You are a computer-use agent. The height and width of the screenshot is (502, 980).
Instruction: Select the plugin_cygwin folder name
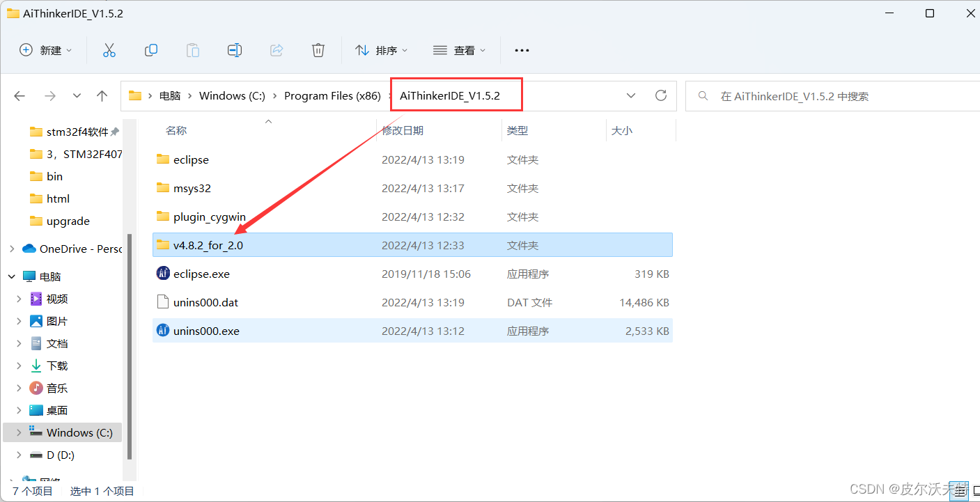(x=210, y=217)
